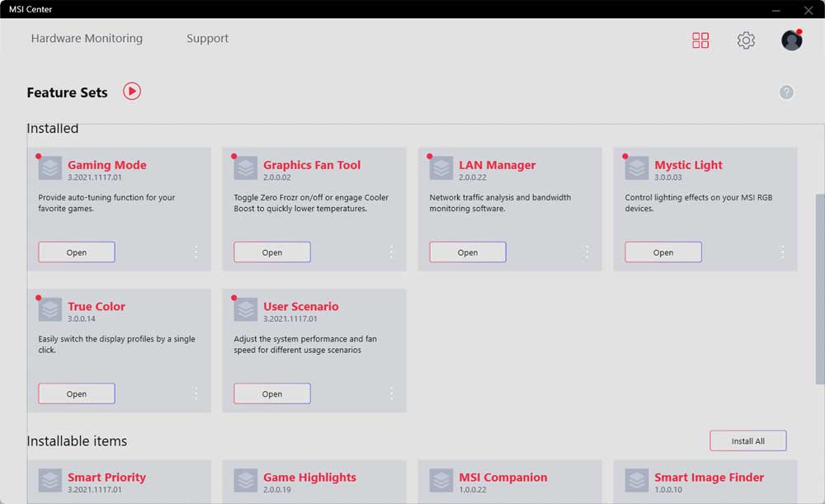Open Gaming Mode
This screenshot has width=825, height=504.
click(x=76, y=252)
